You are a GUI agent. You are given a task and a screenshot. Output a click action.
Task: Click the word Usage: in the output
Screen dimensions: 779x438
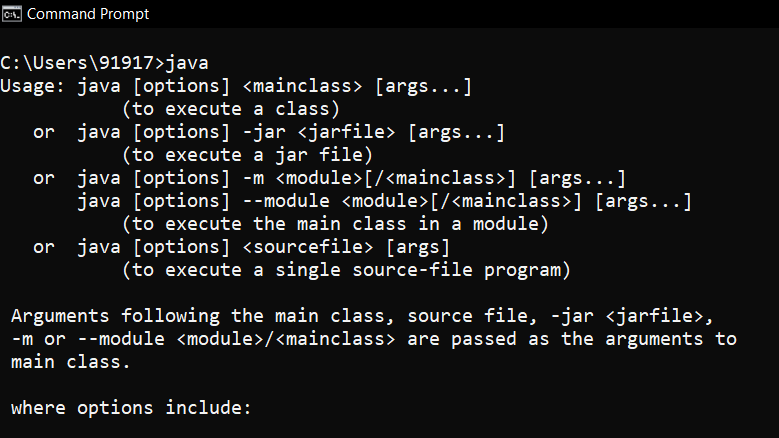(x=34, y=87)
